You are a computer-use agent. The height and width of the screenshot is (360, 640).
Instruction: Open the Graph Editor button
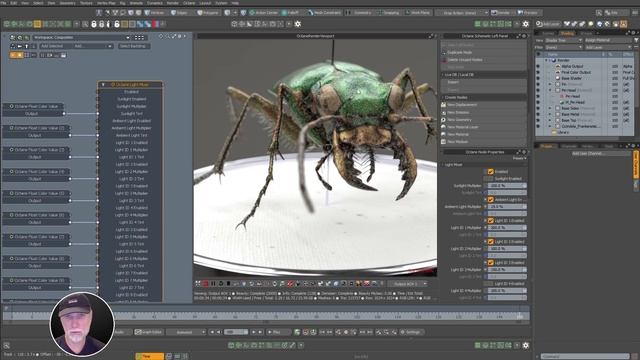point(149,332)
